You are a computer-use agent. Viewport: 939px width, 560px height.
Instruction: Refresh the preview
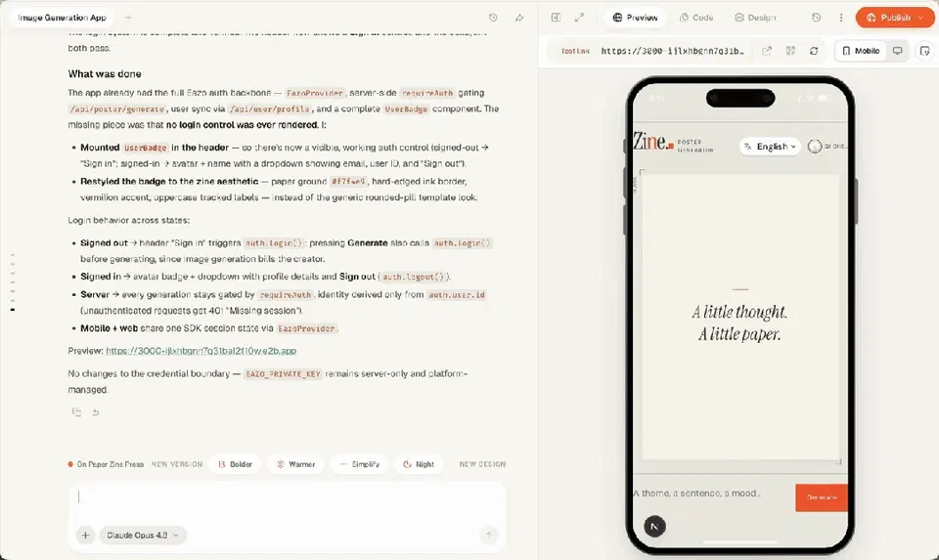pyautogui.click(x=814, y=51)
